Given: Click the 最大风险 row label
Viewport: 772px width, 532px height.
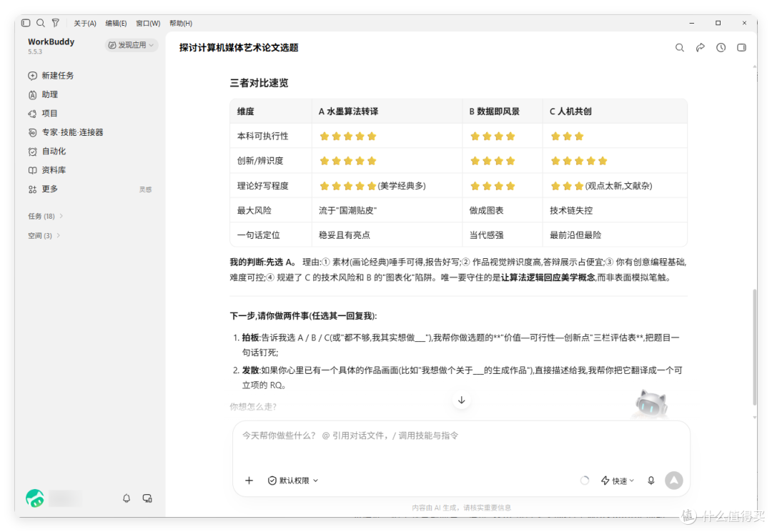Looking at the screenshot, I should coord(254,210).
